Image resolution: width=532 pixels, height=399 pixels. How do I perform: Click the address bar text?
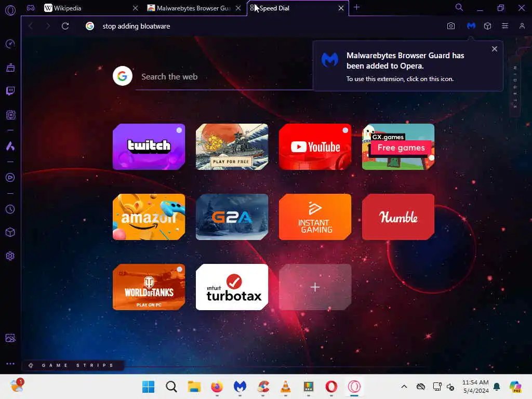click(136, 26)
